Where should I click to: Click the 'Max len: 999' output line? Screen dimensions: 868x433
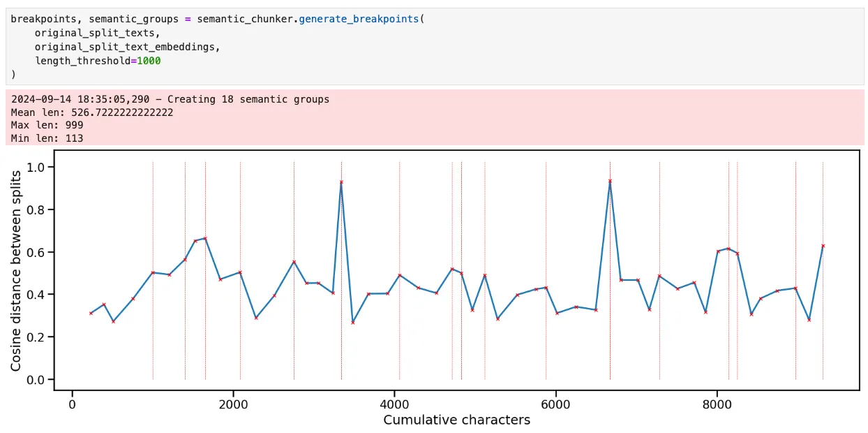tap(47, 125)
